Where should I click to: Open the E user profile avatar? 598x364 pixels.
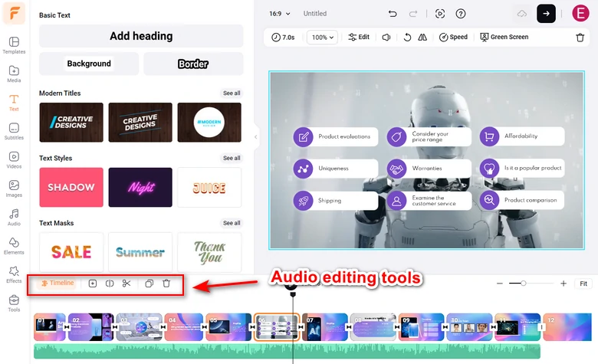(x=580, y=13)
